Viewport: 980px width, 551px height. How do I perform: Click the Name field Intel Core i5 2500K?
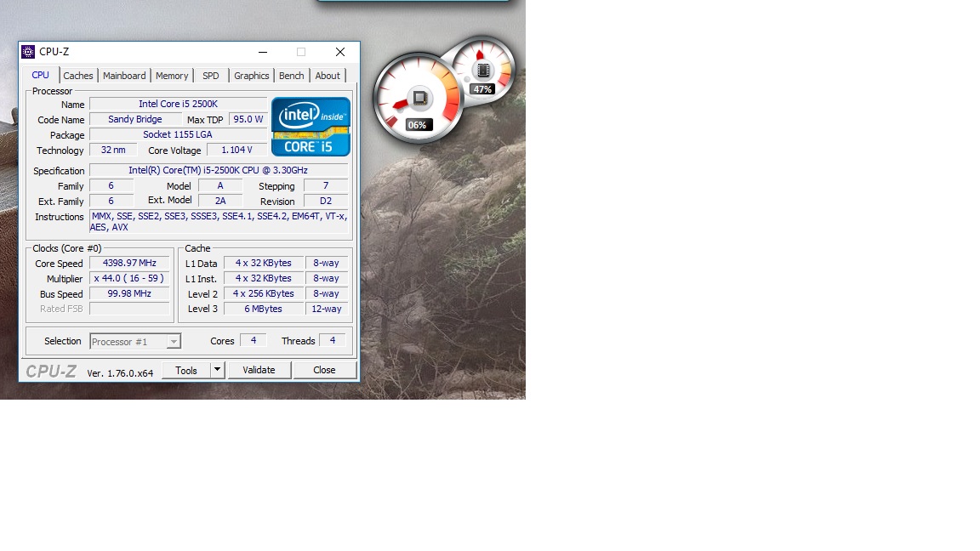click(178, 104)
